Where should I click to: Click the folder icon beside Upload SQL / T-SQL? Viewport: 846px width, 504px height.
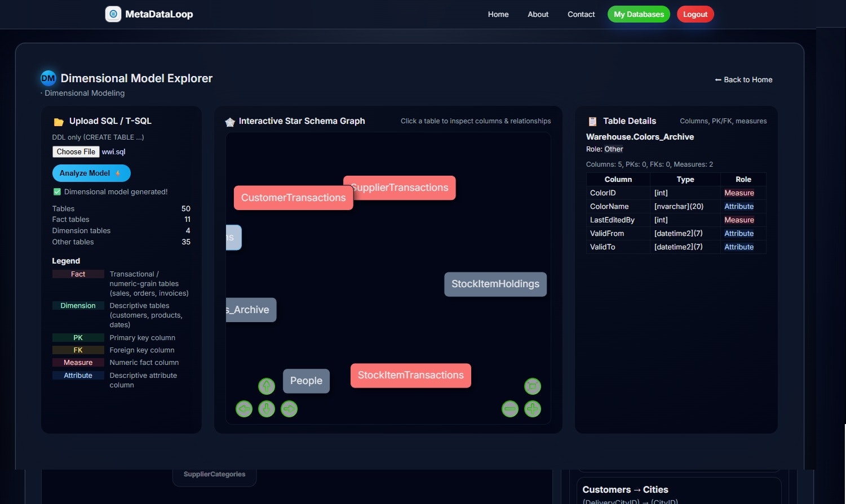tap(58, 121)
